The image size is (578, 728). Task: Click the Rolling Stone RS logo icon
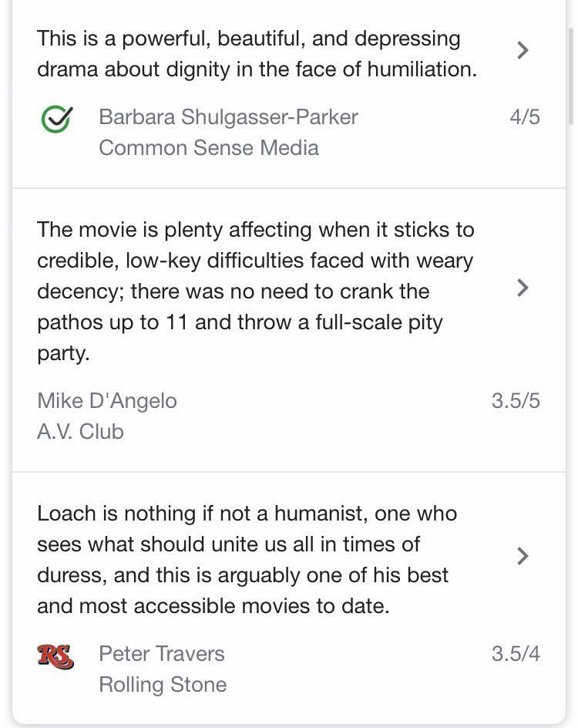point(55,656)
